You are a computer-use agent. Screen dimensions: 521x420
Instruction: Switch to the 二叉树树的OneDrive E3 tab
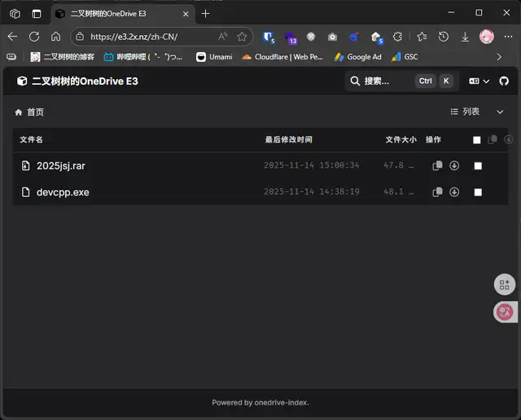point(122,14)
